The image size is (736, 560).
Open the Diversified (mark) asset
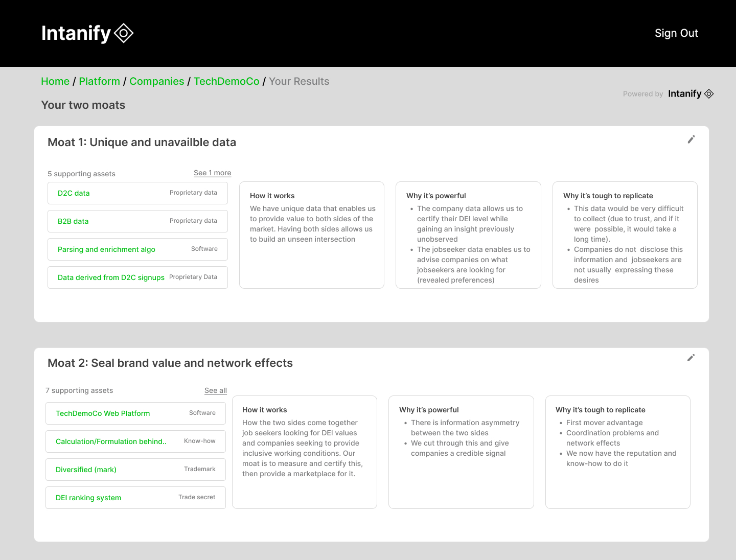(x=135, y=470)
